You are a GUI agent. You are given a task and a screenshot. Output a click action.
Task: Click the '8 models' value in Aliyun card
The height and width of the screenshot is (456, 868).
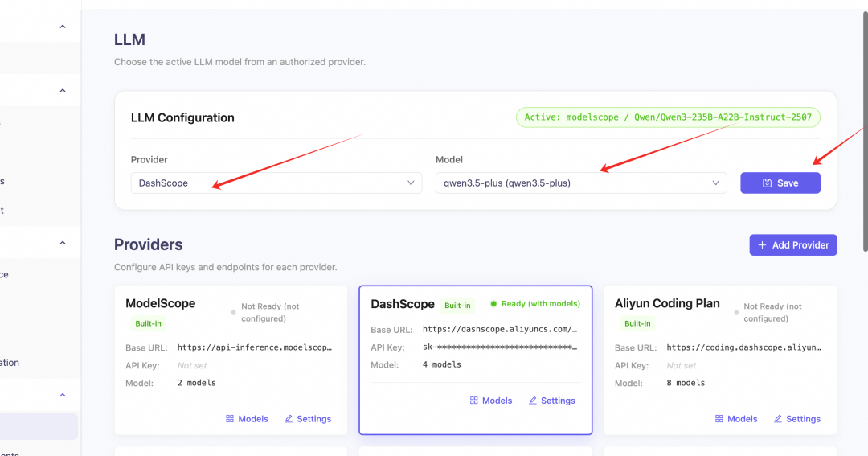pyautogui.click(x=686, y=383)
